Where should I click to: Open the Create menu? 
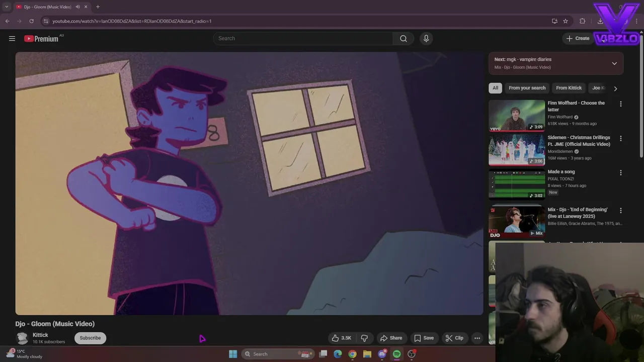coord(578,38)
